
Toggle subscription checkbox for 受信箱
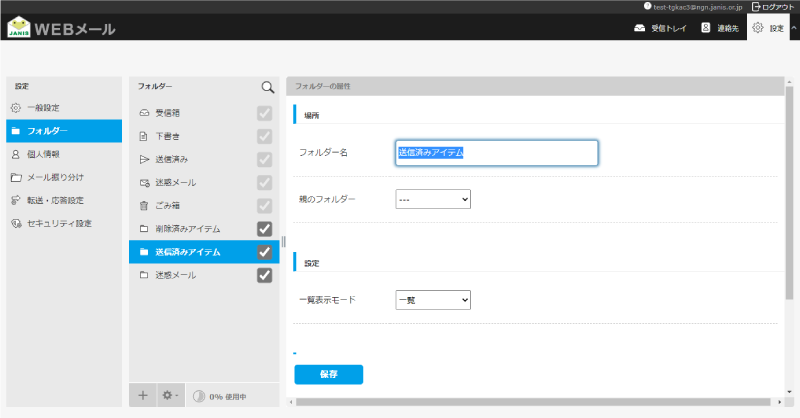[x=264, y=113]
